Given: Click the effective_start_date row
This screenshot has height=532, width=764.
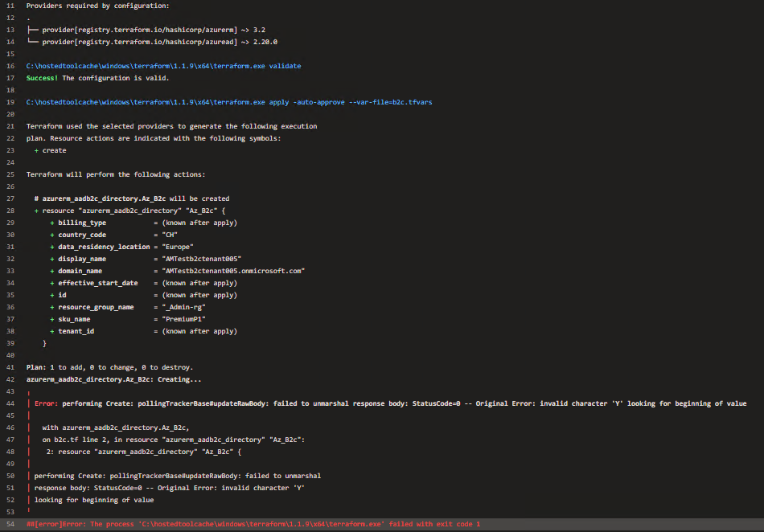Looking at the screenshot, I should coord(144,283).
